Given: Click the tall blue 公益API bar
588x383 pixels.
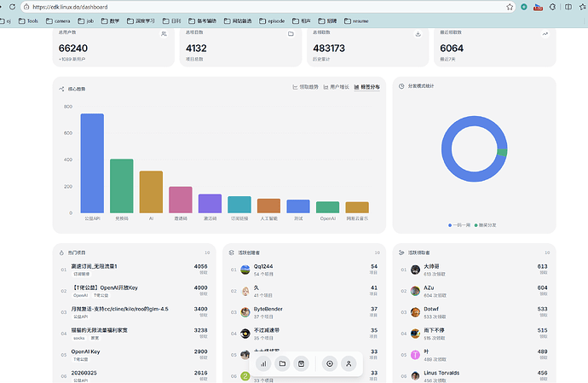Looking at the screenshot, I should (x=92, y=163).
